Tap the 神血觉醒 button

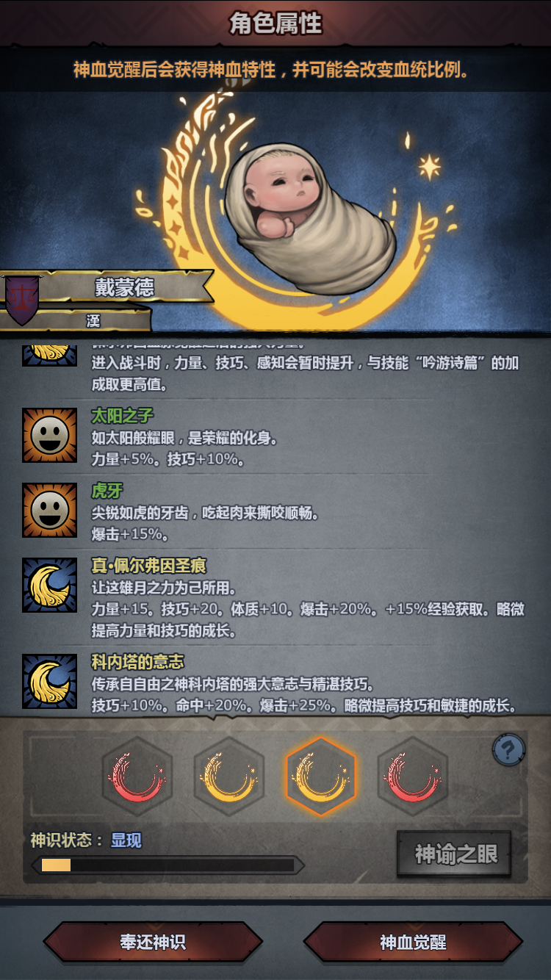(413, 943)
